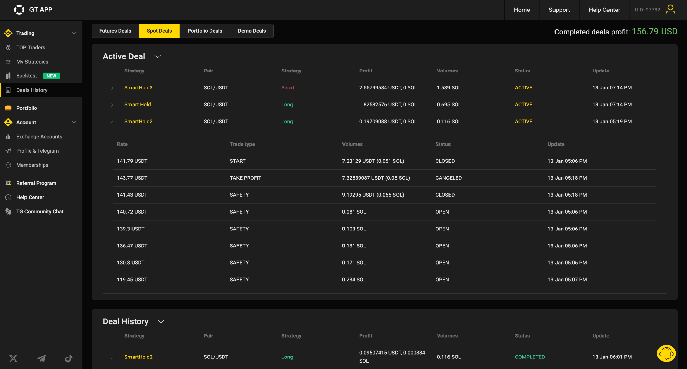The image size is (687, 369).
Task: Open Support in the top navigation
Action: point(559,10)
